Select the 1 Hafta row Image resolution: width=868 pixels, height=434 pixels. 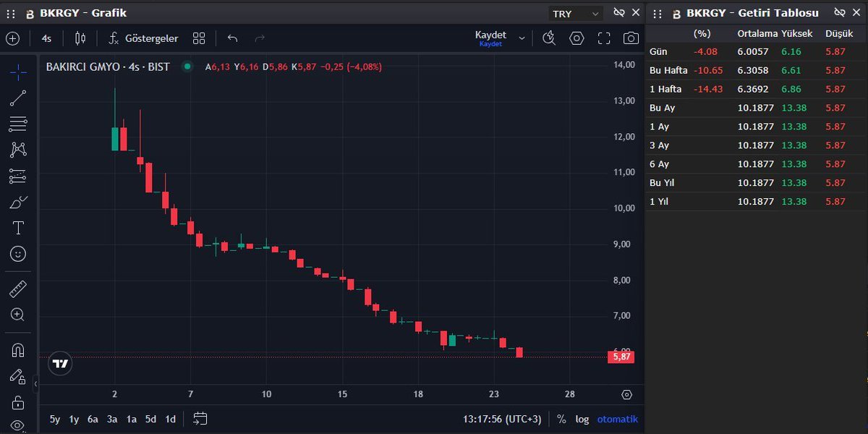757,90
